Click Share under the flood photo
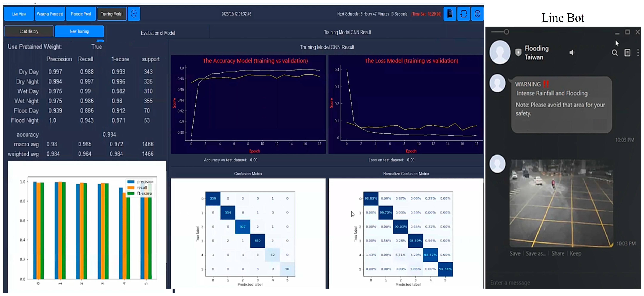The height and width of the screenshot is (296, 644). pyautogui.click(x=558, y=254)
